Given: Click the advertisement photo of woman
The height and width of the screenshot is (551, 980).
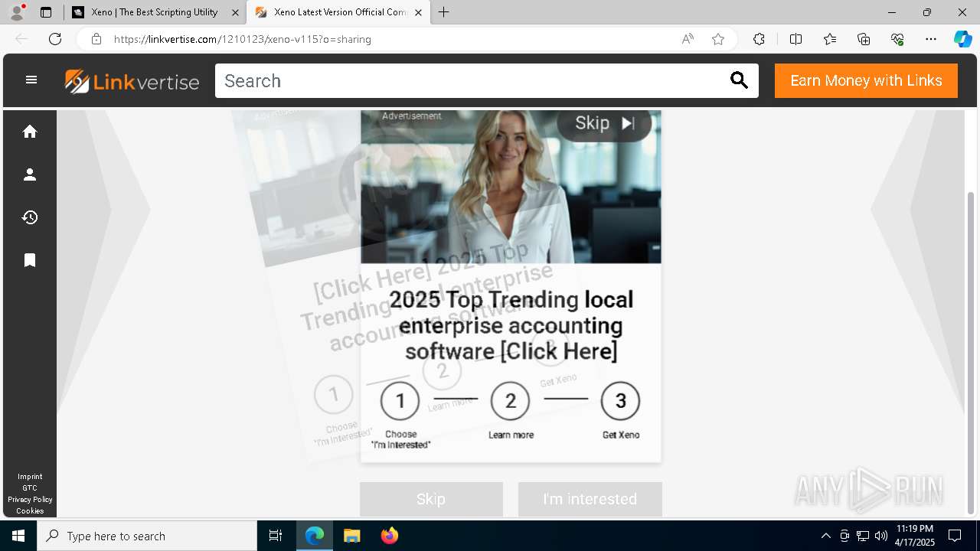Looking at the screenshot, I should click(x=511, y=187).
